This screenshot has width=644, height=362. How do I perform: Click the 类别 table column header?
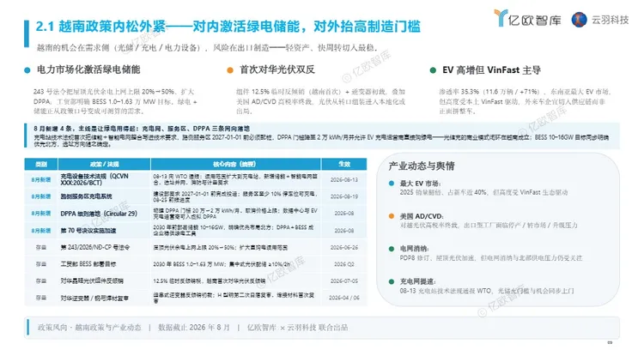point(41,164)
